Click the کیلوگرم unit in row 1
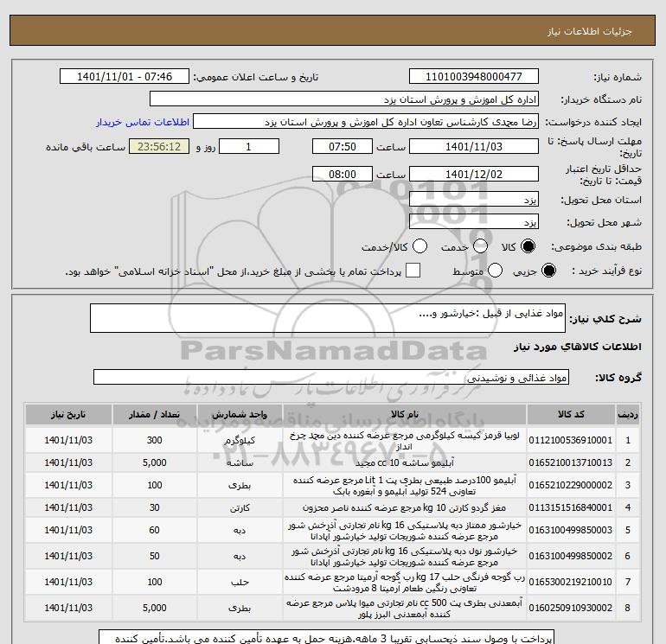Viewport: 666px width, 644px height. click(x=240, y=441)
